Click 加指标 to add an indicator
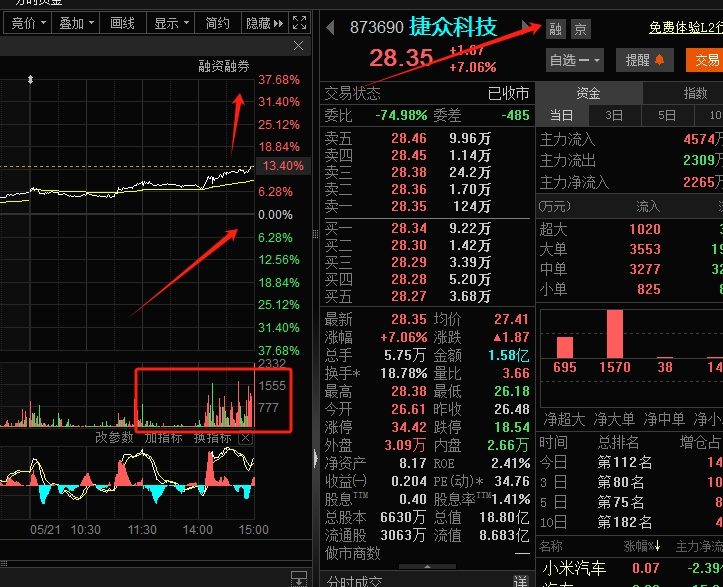The image size is (723, 587). [163, 437]
